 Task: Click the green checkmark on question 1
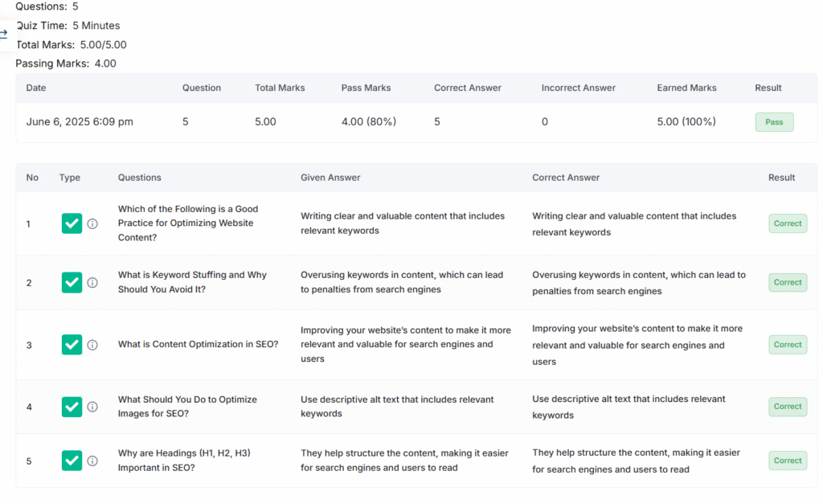72,223
